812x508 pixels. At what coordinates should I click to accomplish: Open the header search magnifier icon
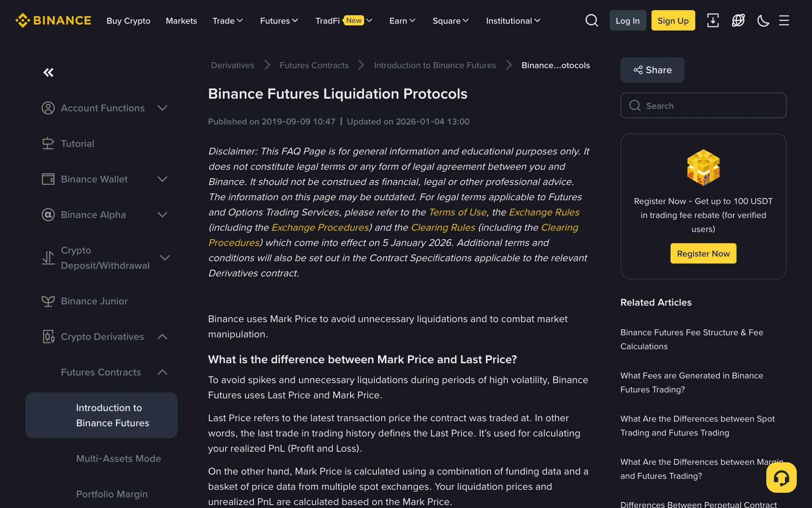(592, 20)
